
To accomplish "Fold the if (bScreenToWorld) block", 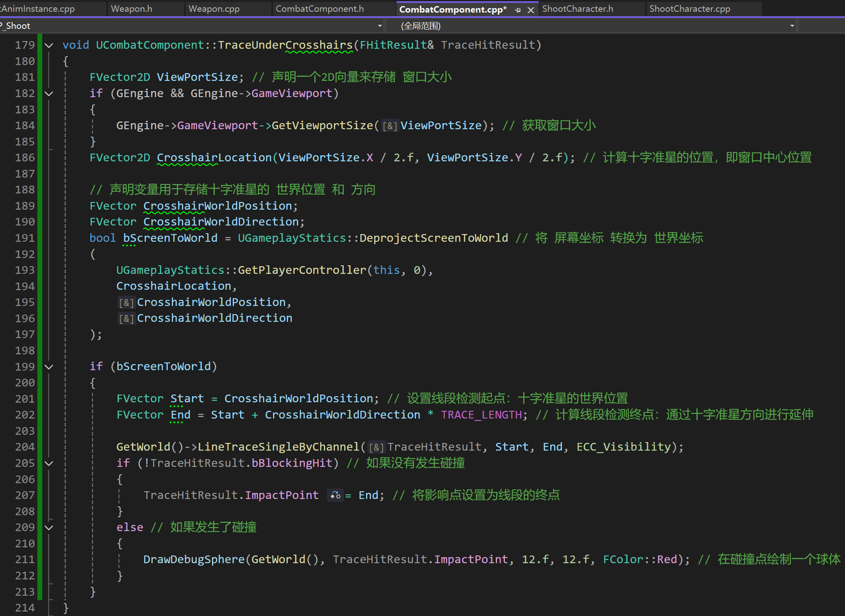I will click(49, 367).
